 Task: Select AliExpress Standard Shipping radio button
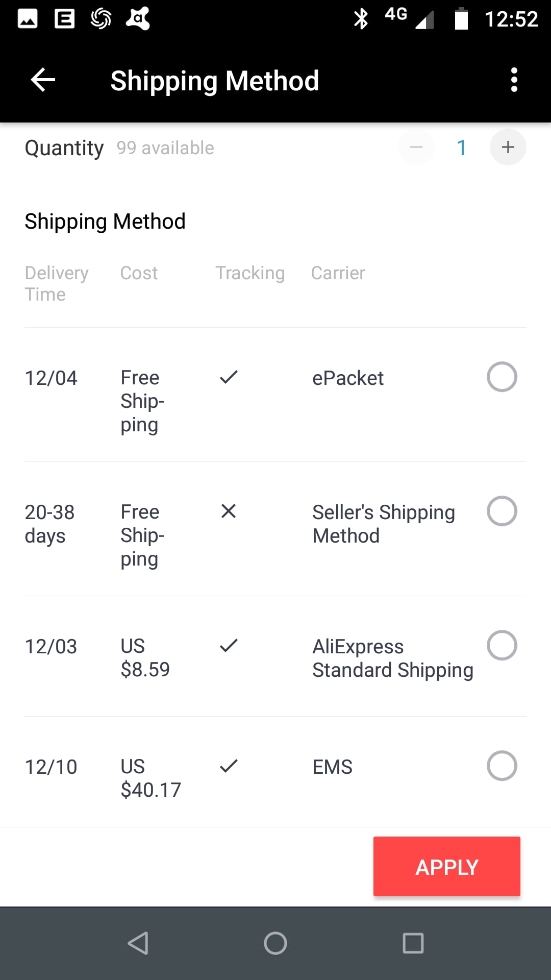(502, 645)
